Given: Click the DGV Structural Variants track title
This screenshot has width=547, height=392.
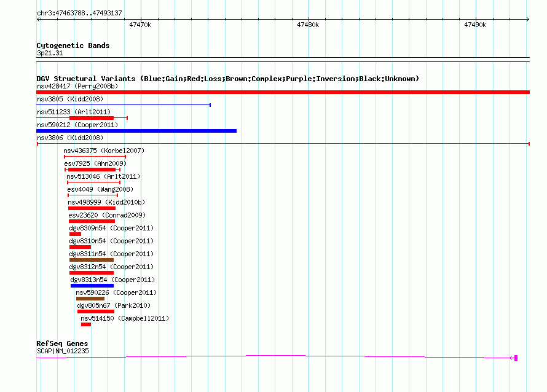Looking at the screenshot, I should point(228,79).
